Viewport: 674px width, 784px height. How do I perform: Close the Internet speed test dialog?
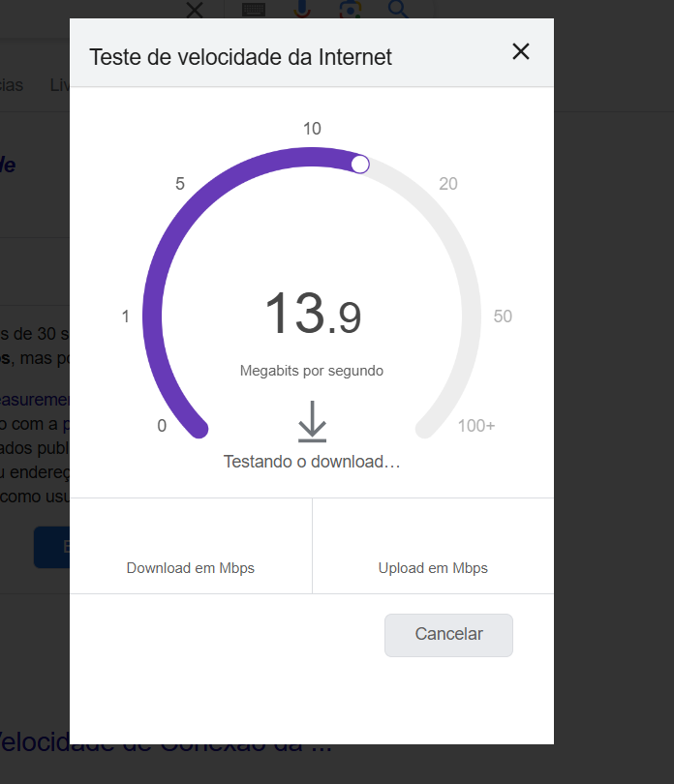pyautogui.click(x=521, y=51)
